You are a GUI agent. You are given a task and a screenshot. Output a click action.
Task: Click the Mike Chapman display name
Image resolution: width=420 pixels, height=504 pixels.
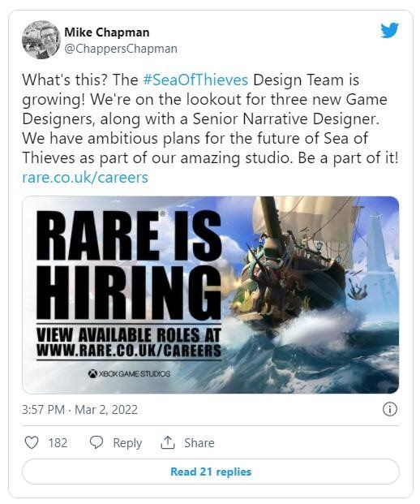107,32
